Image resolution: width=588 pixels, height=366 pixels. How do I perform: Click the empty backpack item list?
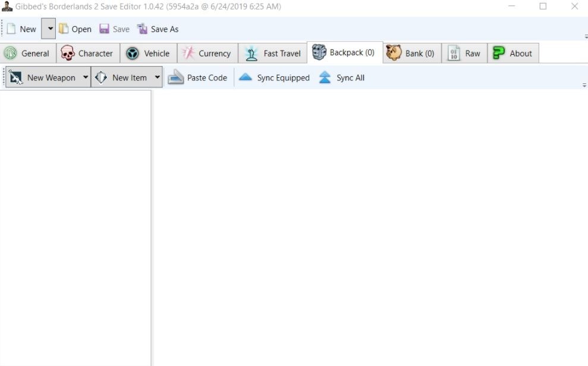(75, 226)
